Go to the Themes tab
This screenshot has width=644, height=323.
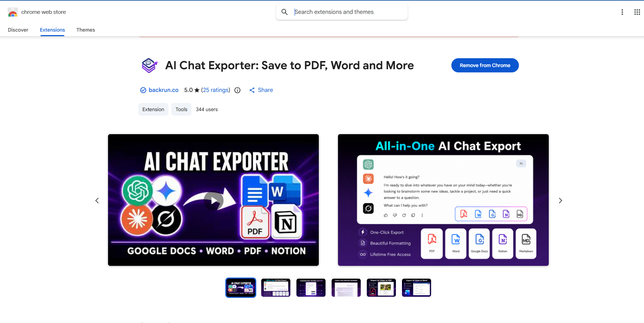click(x=86, y=30)
